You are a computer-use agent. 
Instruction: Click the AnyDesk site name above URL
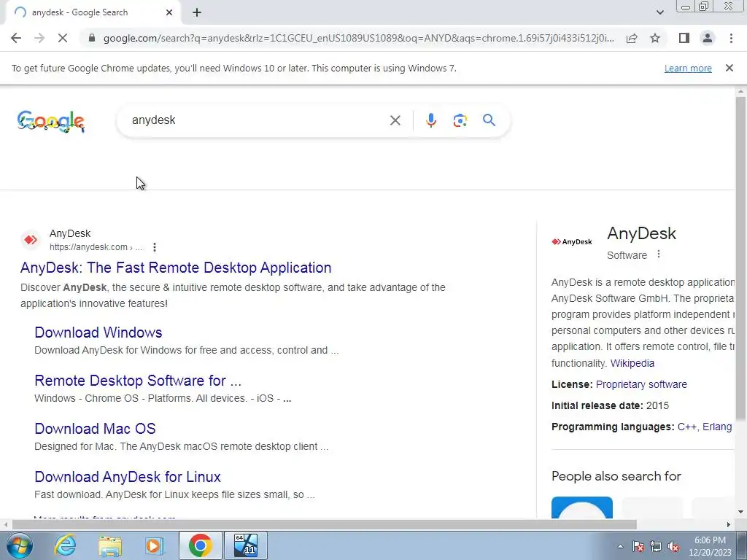70,233
